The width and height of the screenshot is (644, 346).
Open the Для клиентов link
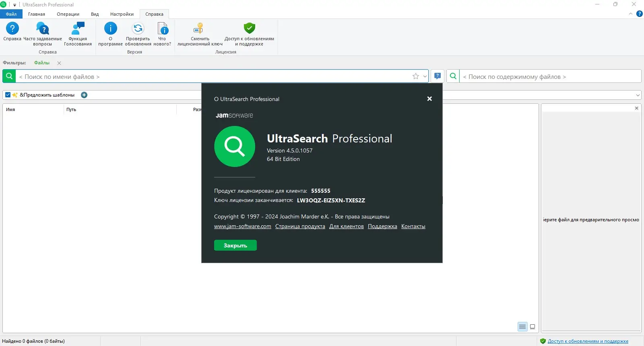pos(347,227)
